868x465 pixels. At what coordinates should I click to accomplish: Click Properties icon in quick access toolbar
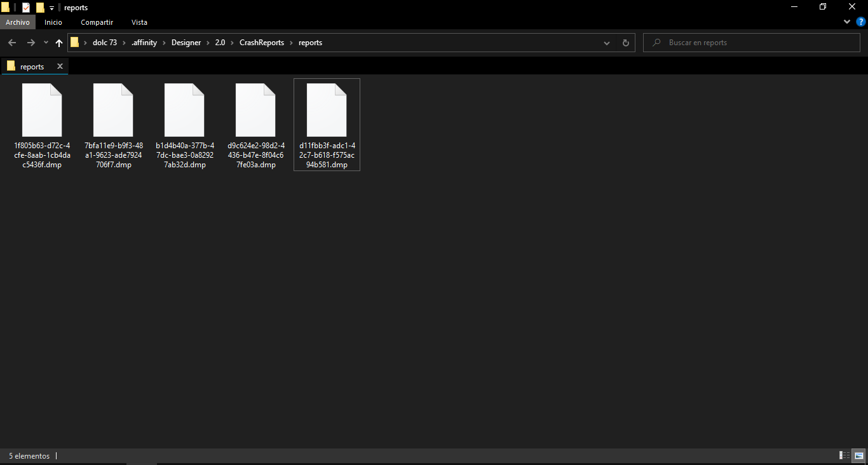(26, 8)
